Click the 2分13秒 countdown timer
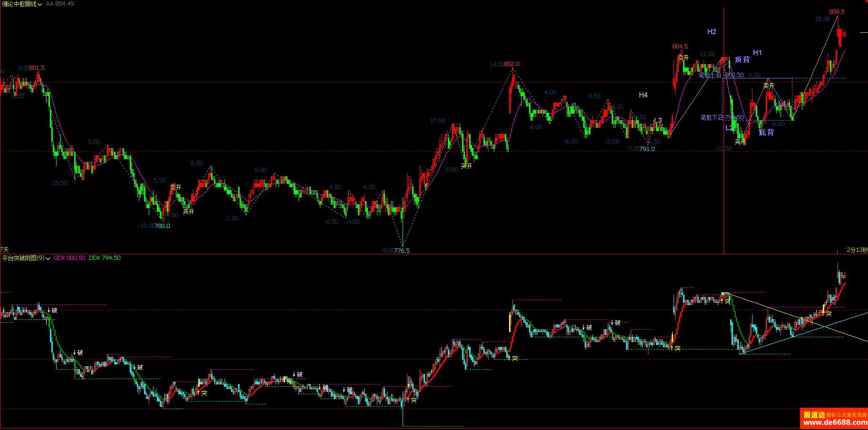Image resolution: width=868 pixels, height=430 pixels. pyautogui.click(x=857, y=250)
